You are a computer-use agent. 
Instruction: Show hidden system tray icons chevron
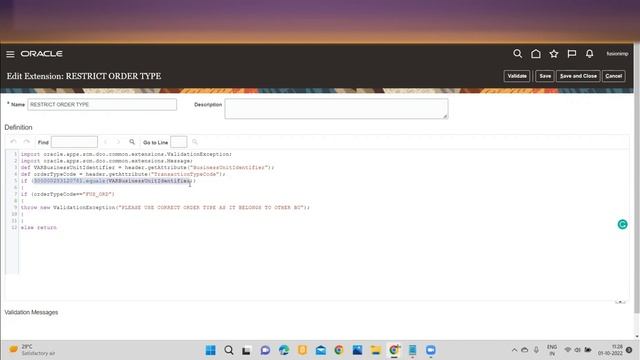514,350
